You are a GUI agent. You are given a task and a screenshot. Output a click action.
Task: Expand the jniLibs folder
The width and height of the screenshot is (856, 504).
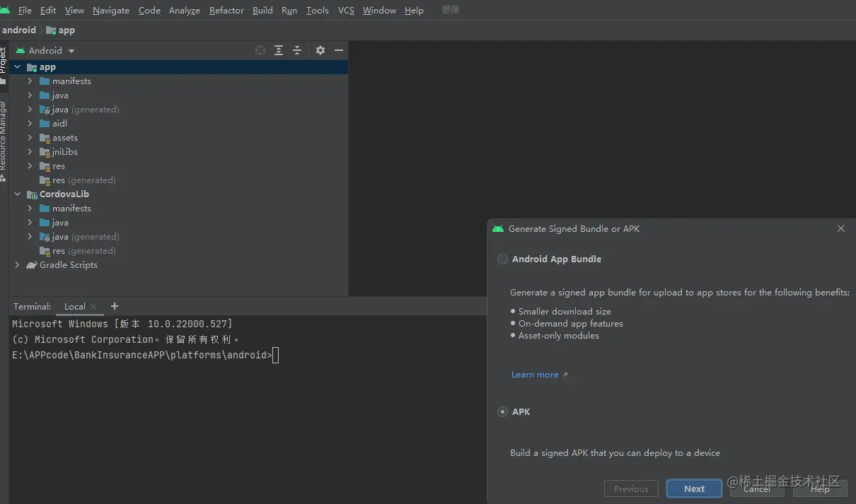pyautogui.click(x=30, y=152)
